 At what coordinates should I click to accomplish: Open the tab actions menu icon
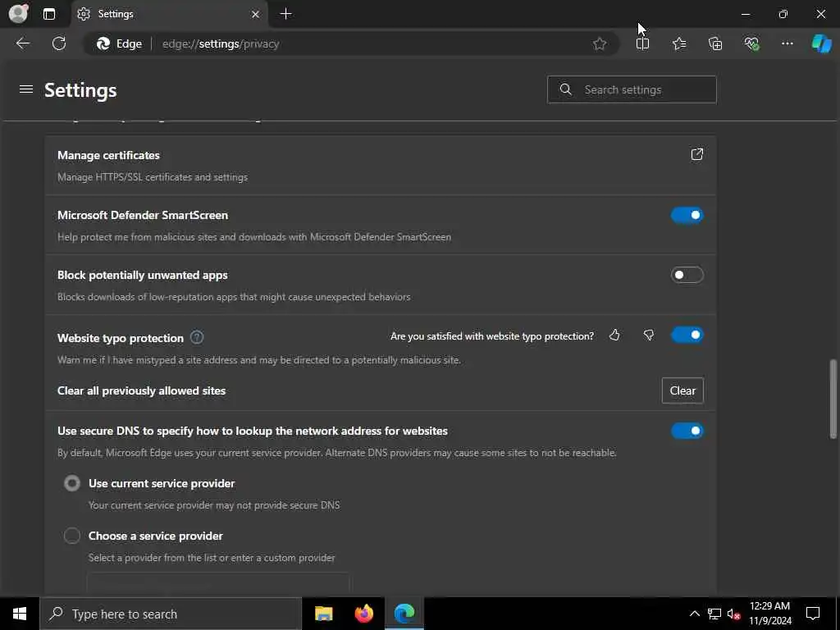49,14
